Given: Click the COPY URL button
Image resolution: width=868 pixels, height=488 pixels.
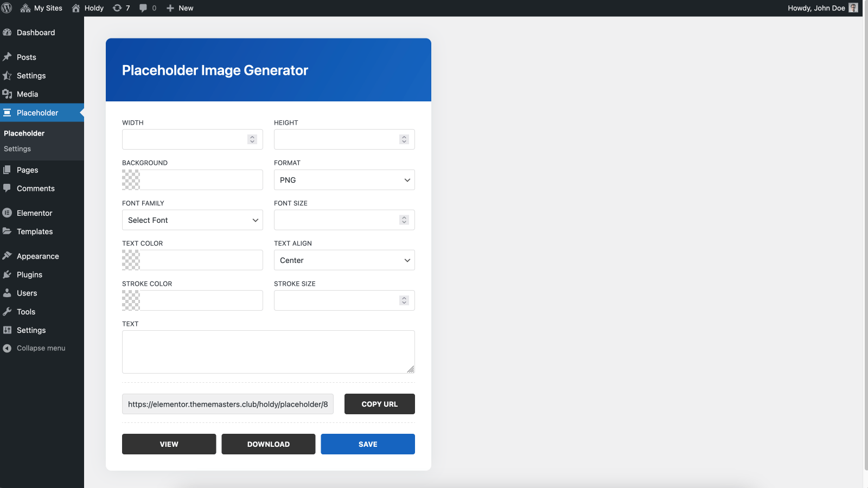Looking at the screenshot, I should pos(379,403).
